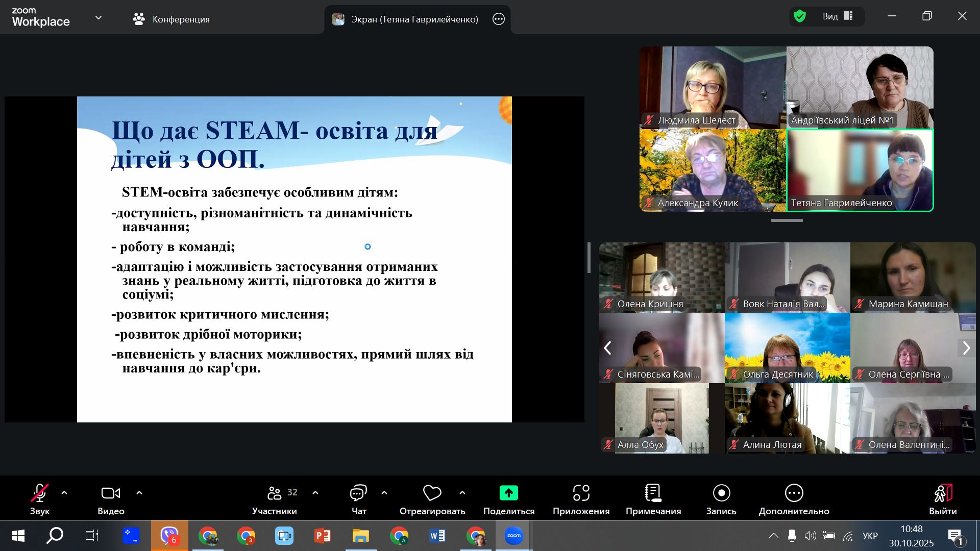Viewport: 980px width, 551px height.
Task: Unmute the microphone audio
Action: (x=40, y=493)
